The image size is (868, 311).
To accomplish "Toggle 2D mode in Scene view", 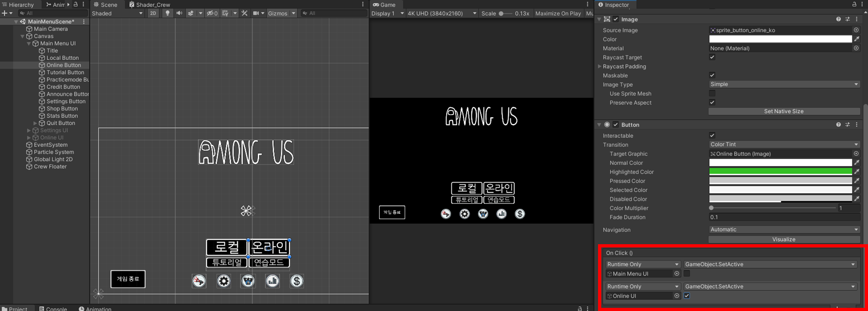I will (153, 13).
